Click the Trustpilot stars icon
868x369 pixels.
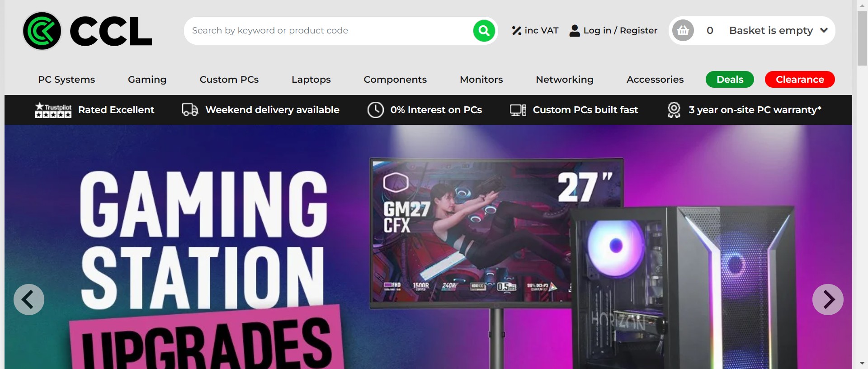53,110
